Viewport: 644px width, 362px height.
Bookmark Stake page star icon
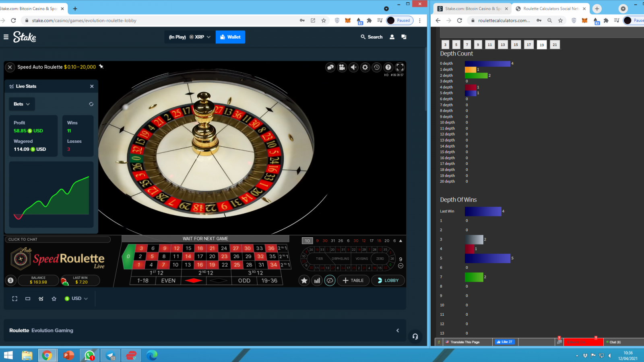pyautogui.click(x=324, y=21)
